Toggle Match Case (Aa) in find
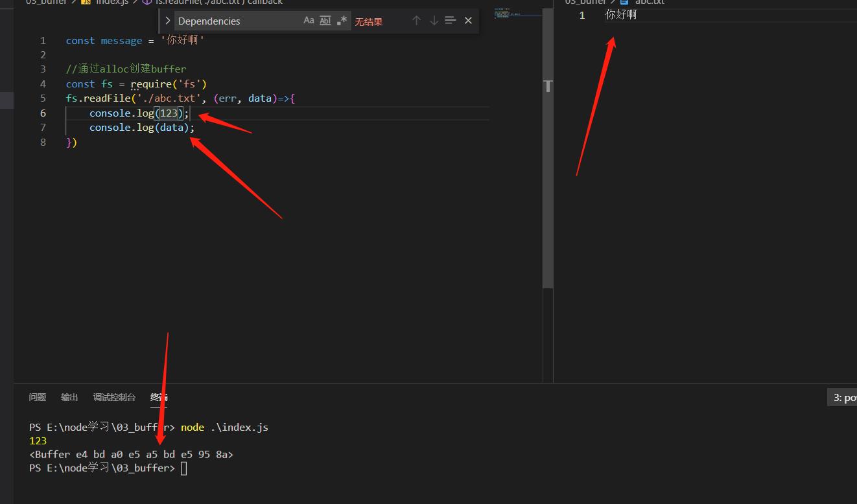The height and width of the screenshot is (504, 857). click(309, 21)
